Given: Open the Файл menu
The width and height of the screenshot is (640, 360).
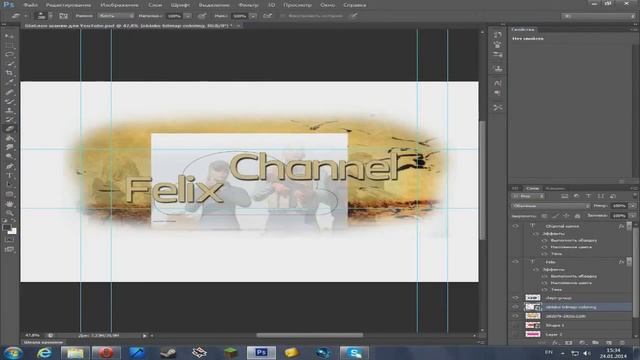Looking at the screenshot, I should click(31, 5).
